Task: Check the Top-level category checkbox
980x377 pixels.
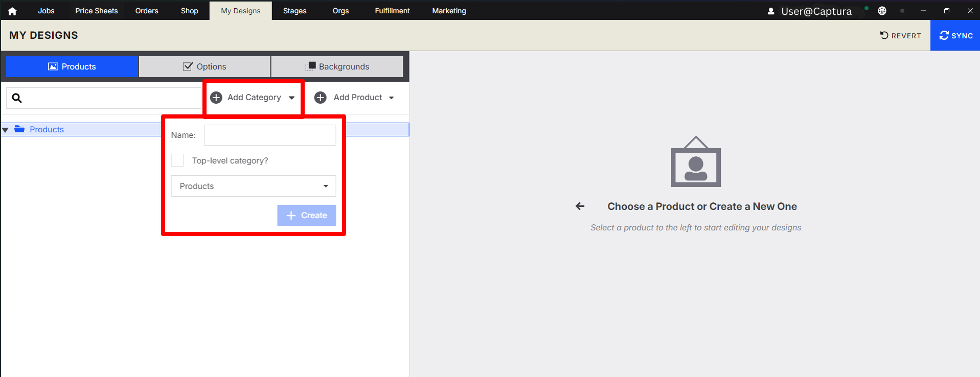Action: tap(177, 160)
